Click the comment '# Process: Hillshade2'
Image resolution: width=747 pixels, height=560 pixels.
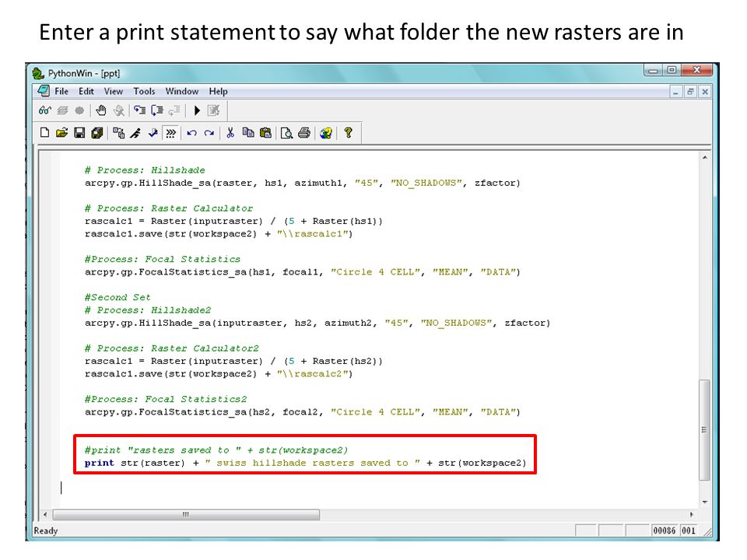[x=148, y=310]
